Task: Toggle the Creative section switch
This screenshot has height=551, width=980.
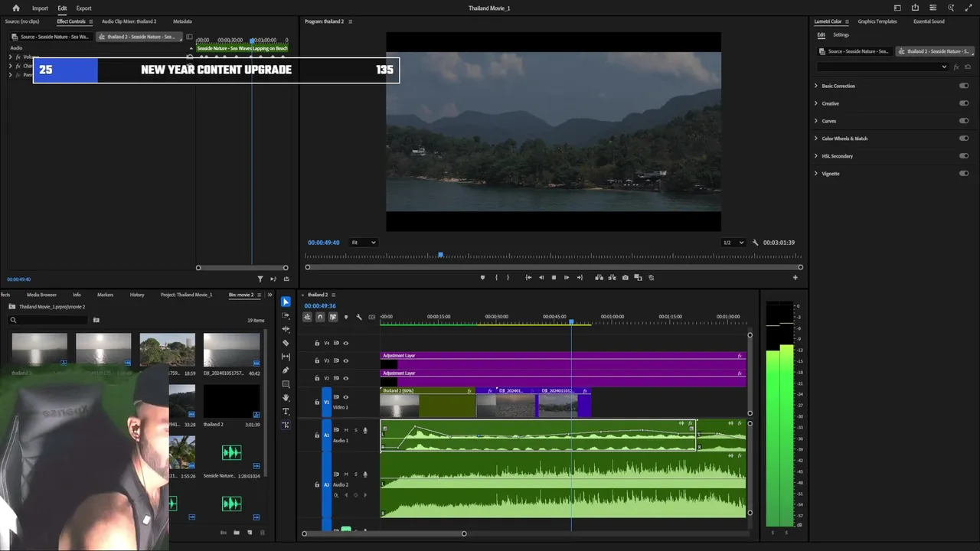Action: [964, 103]
